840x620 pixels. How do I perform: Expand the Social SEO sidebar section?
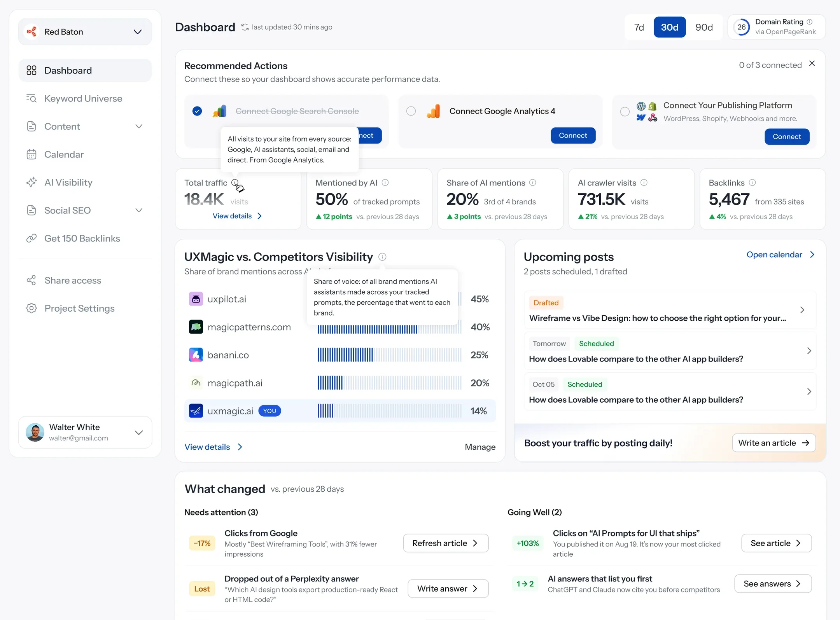[139, 210]
